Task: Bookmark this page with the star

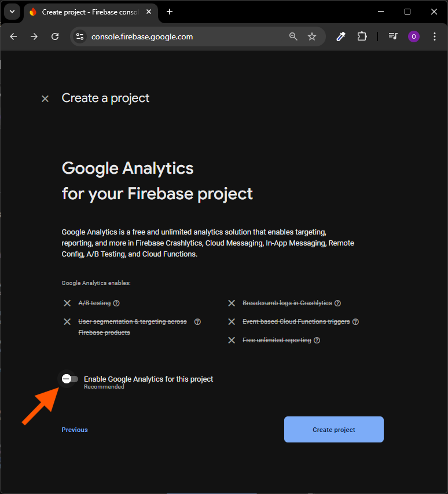Action: tap(311, 36)
